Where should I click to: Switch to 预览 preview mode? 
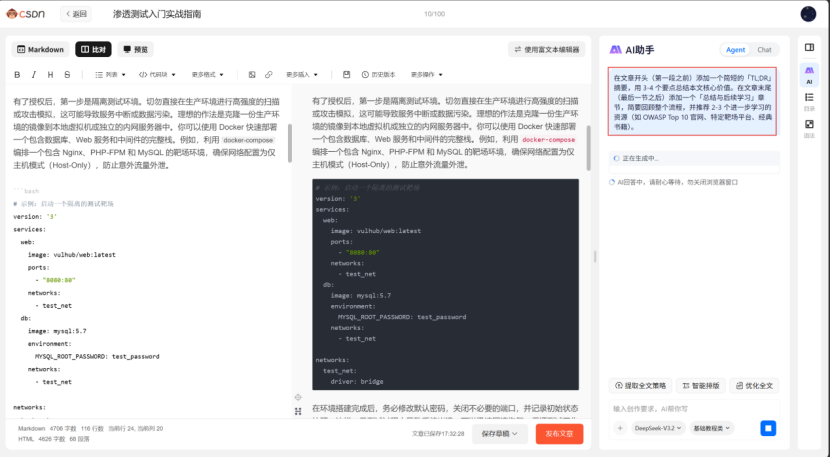click(136, 49)
